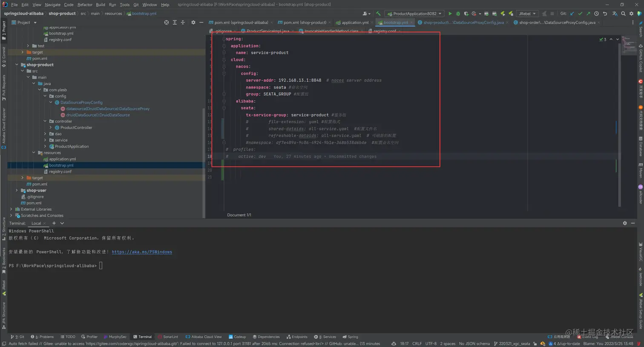This screenshot has height=347, width=644.
Task: Locate current file in Project panel
Action: click(x=167, y=23)
